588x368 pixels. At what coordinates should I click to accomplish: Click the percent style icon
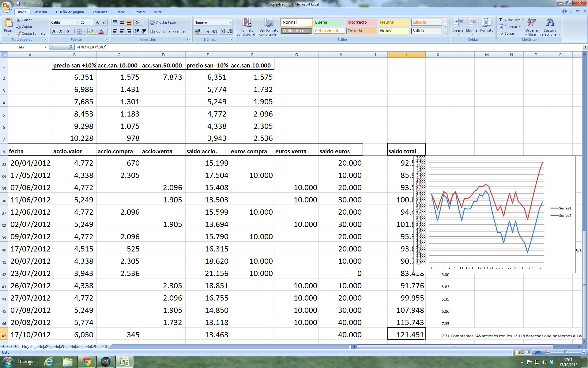[208, 31]
